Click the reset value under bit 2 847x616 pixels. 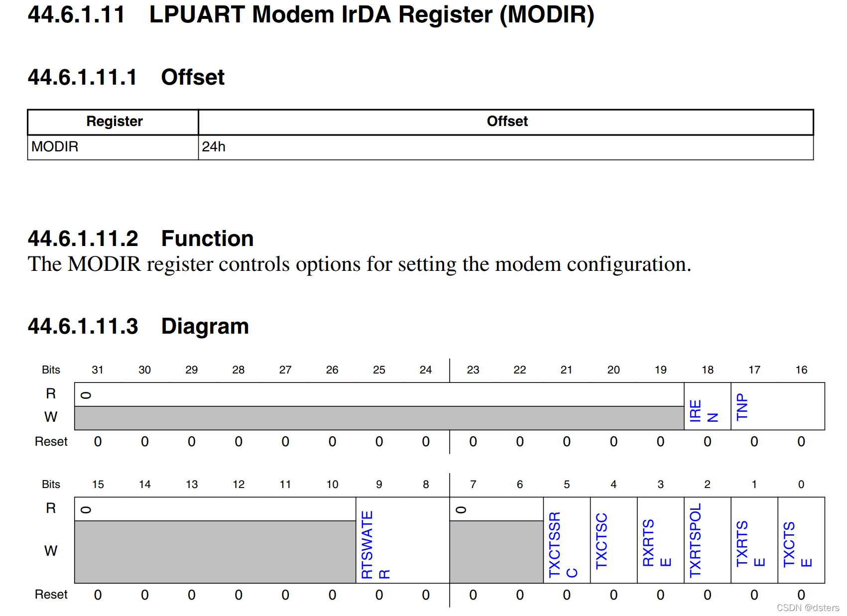[708, 595]
